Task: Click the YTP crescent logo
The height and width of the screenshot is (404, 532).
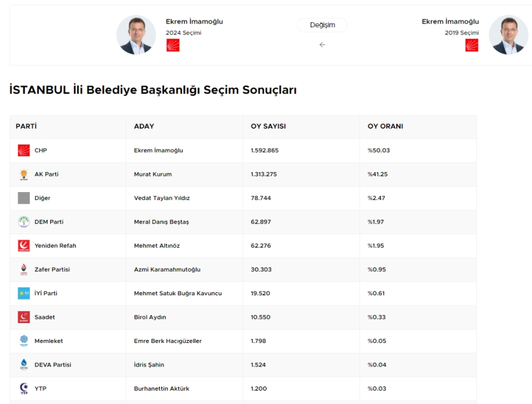Action: [x=24, y=388]
